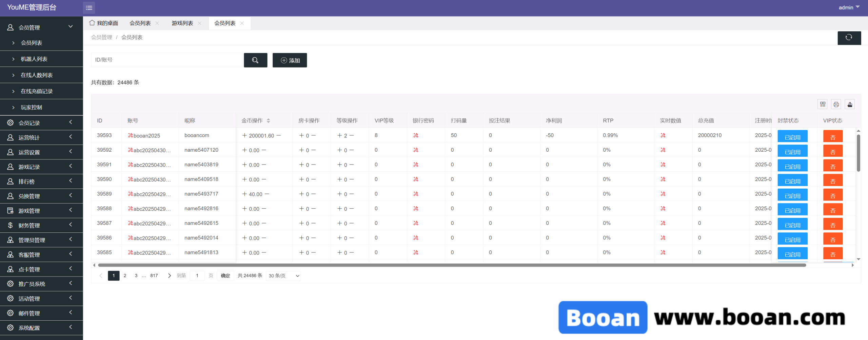Image resolution: width=868 pixels, height=340 pixels.
Task: Click the 确定 page jump button
Action: 225,276
